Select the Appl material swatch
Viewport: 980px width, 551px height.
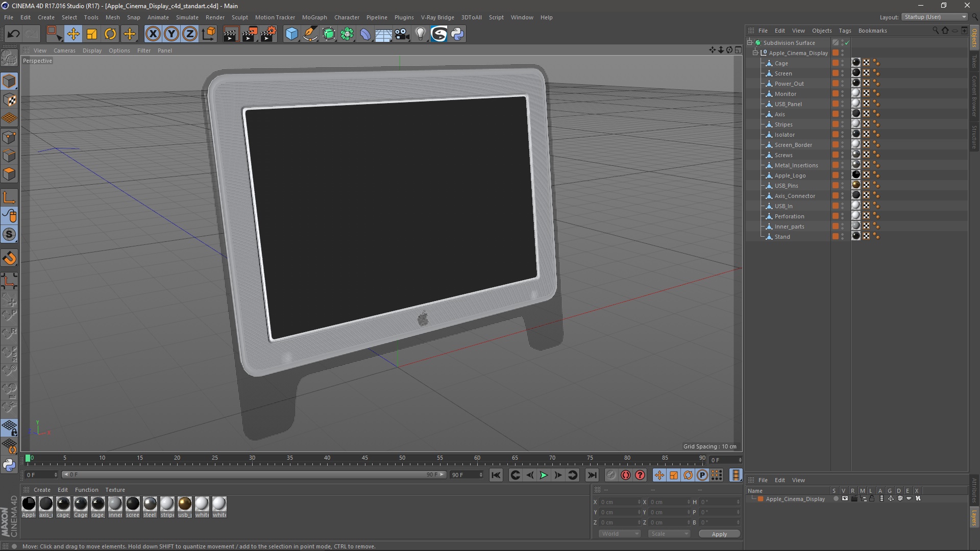click(29, 504)
